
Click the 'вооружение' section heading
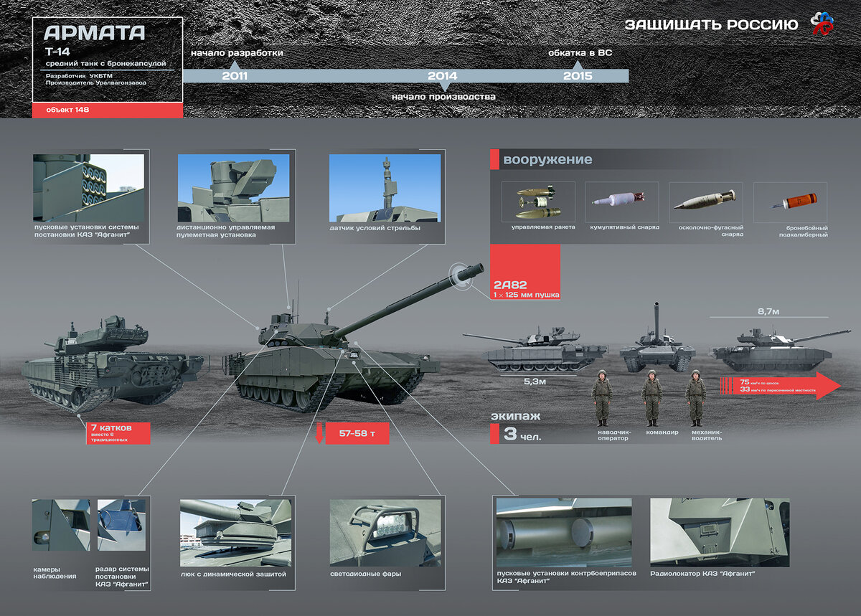click(547, 160)
